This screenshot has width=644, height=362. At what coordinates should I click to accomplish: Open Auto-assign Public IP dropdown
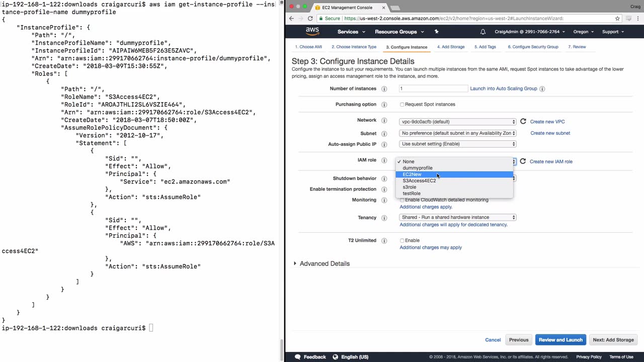(458, 144)
